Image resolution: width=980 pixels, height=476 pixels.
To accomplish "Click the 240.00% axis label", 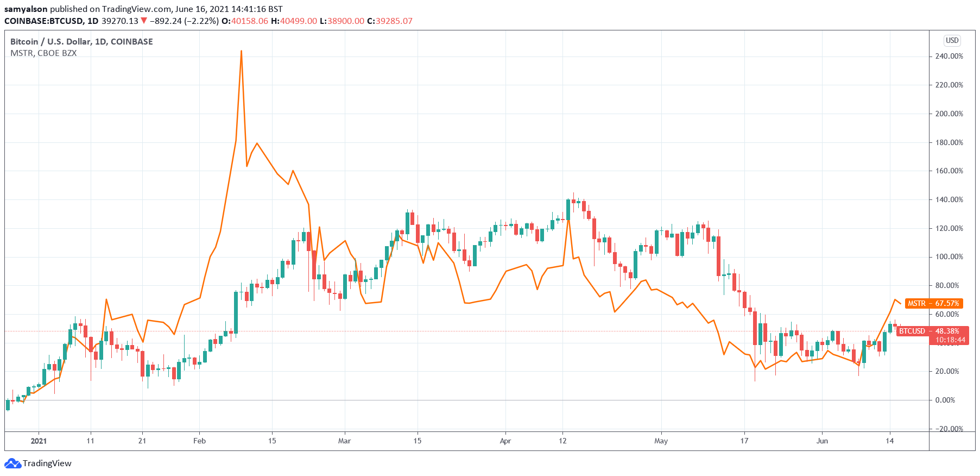I will [949, 57].
